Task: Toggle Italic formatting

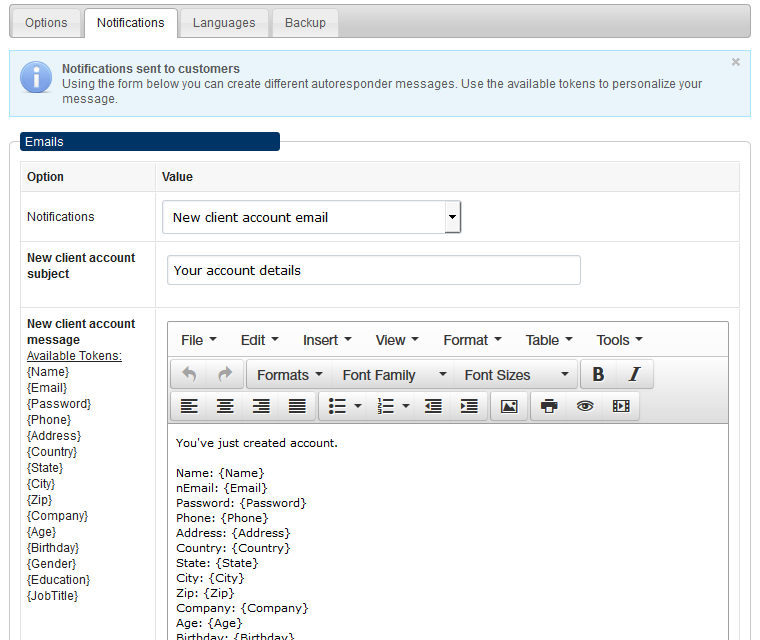Action: click(634, 374)
